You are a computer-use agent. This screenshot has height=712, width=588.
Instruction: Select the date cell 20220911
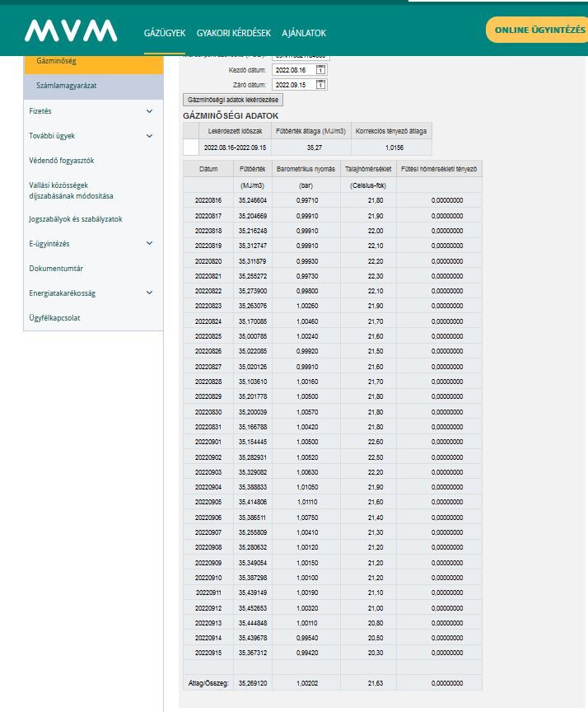point(208,593)
